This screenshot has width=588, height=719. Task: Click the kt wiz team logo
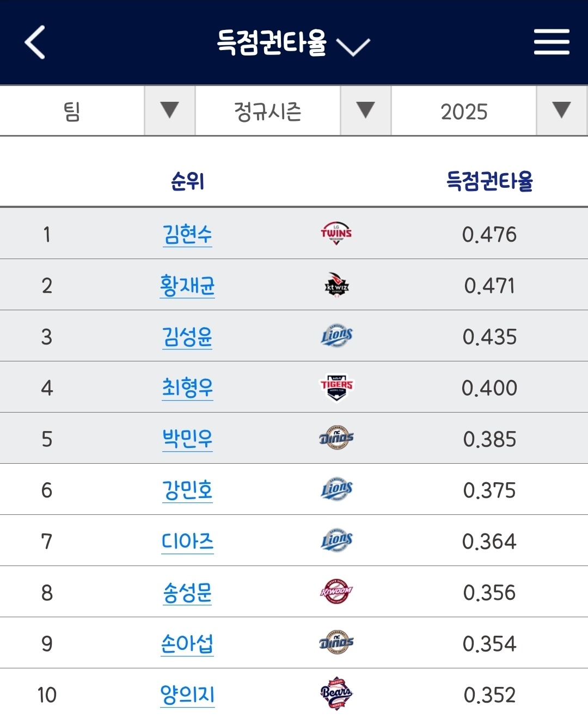[x=336, y=285]
